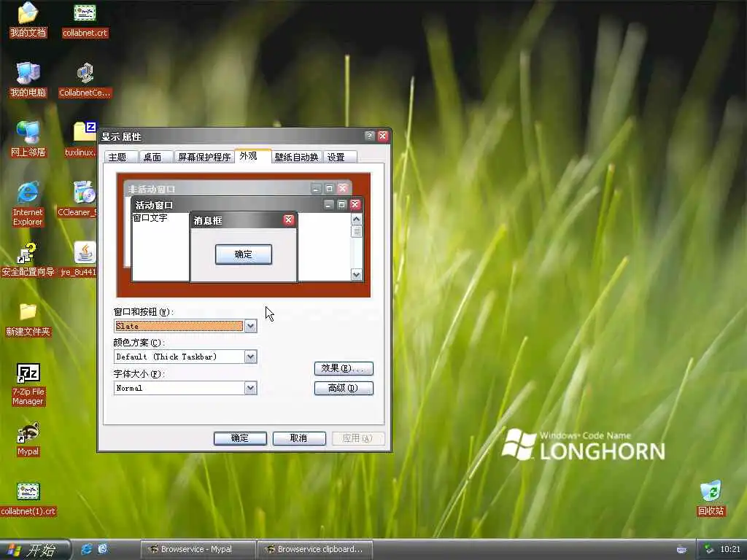Open the 效果 effects dialog
The width and height of the screenshot is (747, 560).
click(344, 368)
